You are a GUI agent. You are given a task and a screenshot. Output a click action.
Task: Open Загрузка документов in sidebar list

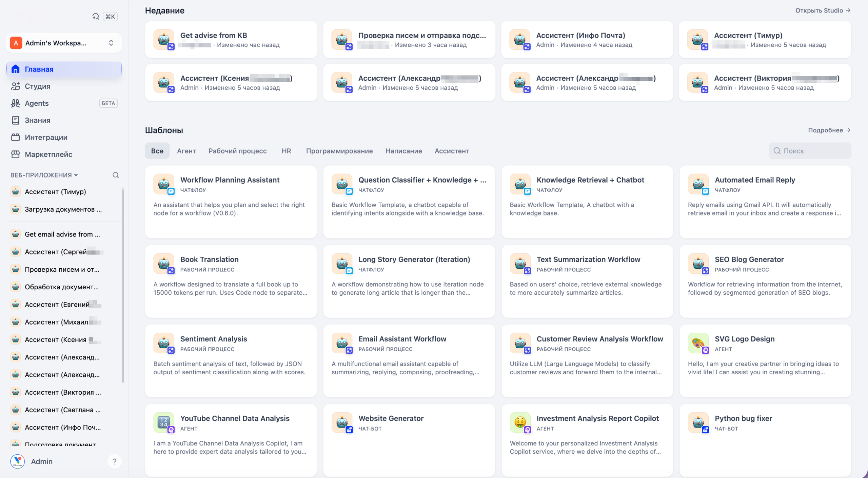point(64,209)
